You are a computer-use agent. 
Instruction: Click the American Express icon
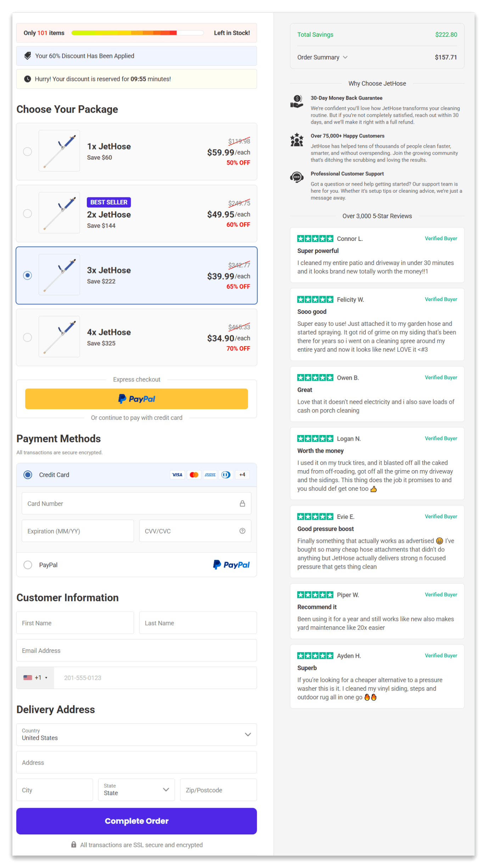(210, 475)
